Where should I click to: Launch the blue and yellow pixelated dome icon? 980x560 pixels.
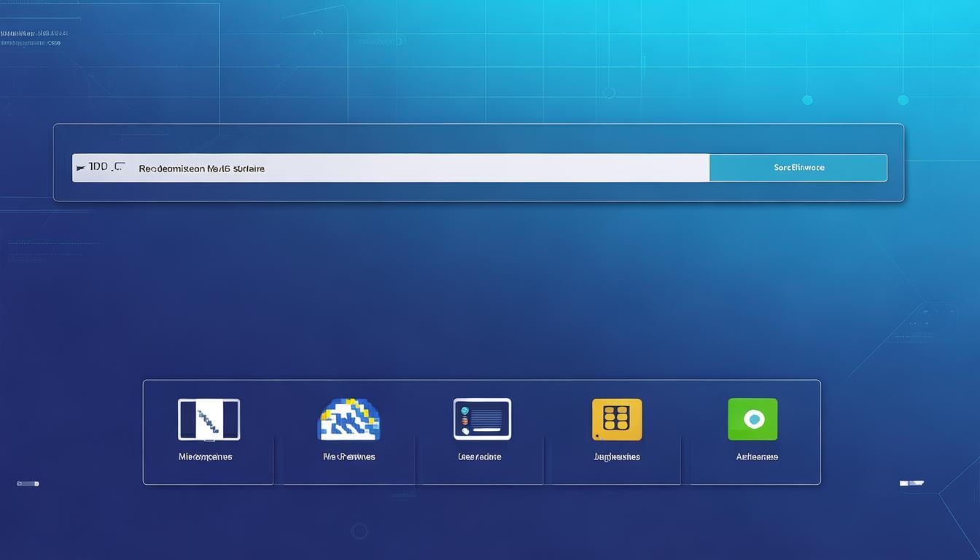click(x=349, y=419)
